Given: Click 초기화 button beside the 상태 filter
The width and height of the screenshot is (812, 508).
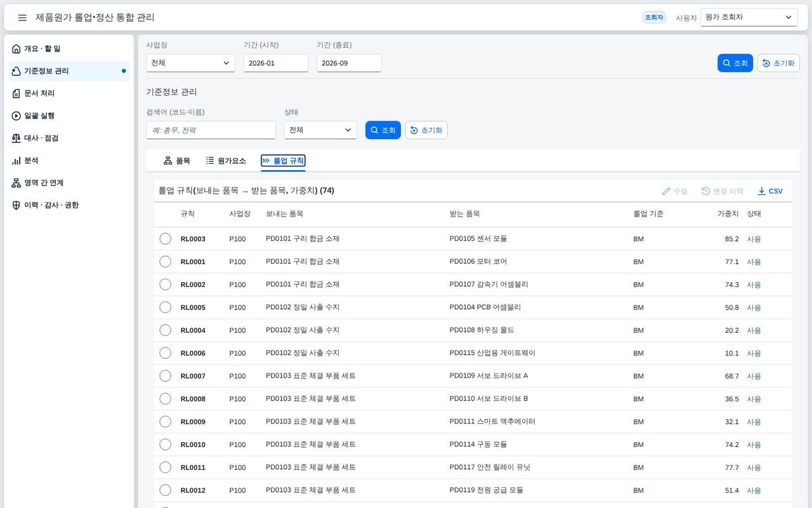Looking at the screenshot, I should [426, 130].
